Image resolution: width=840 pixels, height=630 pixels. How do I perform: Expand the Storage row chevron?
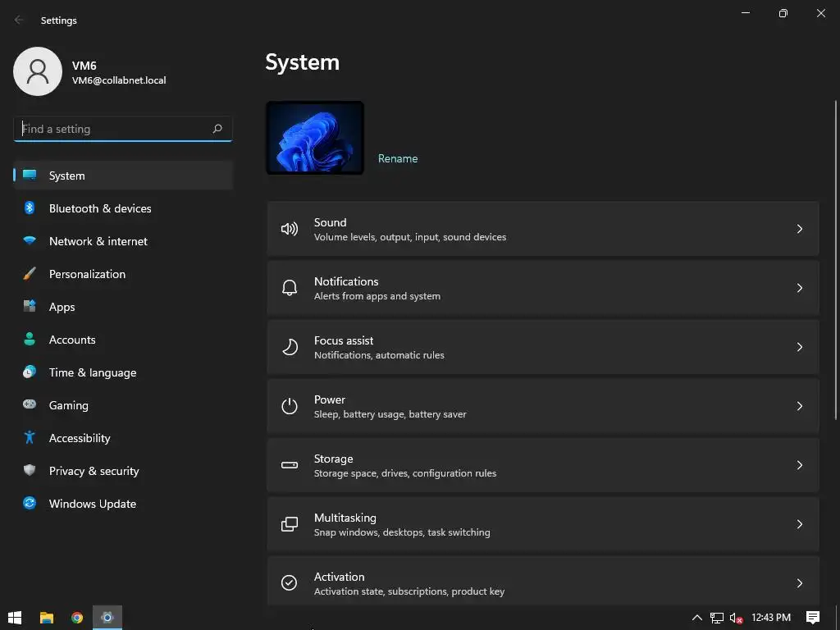(800, 465)
